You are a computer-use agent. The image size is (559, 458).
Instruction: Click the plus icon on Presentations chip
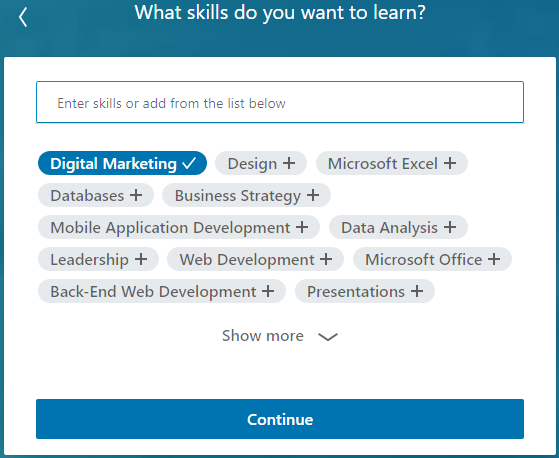pyautogui.click(x=417, y=291)
